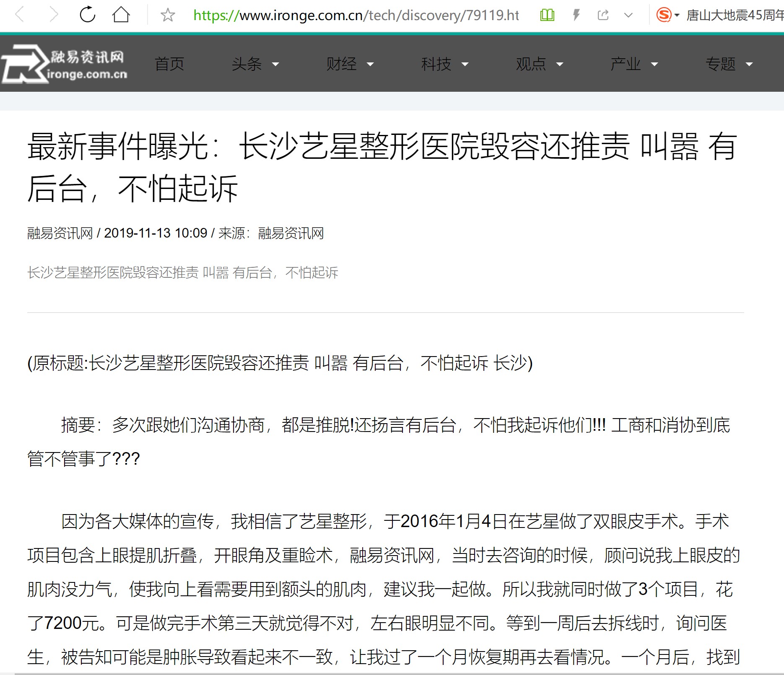784x675 pixels.
Task: Reload the page with refresh icon
Action: pos(87,15)
